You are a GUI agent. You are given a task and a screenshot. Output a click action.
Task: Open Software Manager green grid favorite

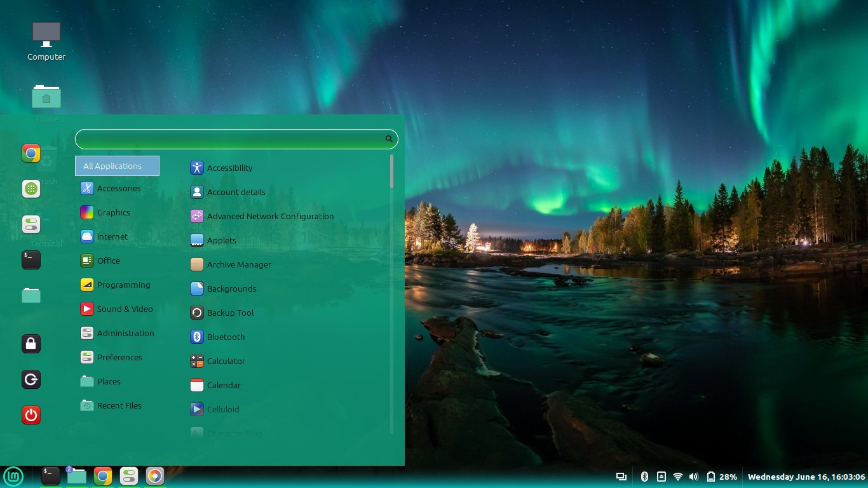point(31,189)
